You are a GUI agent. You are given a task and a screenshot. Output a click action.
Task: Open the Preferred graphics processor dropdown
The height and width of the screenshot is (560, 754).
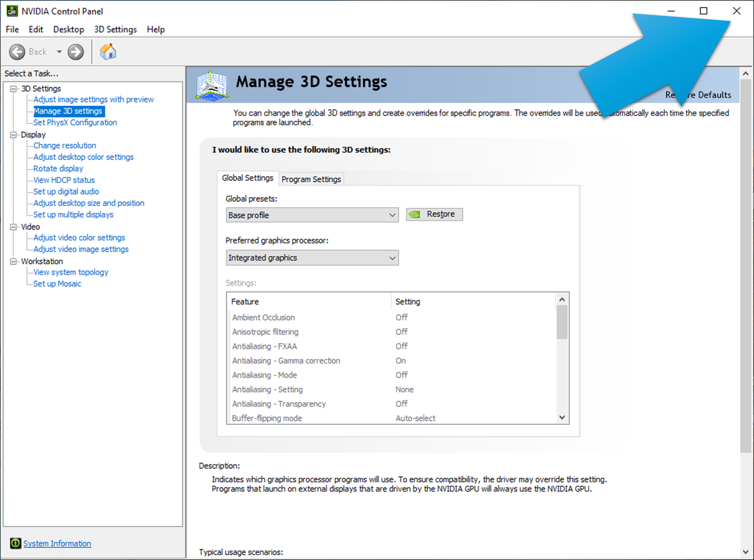(x=312, y=258)
